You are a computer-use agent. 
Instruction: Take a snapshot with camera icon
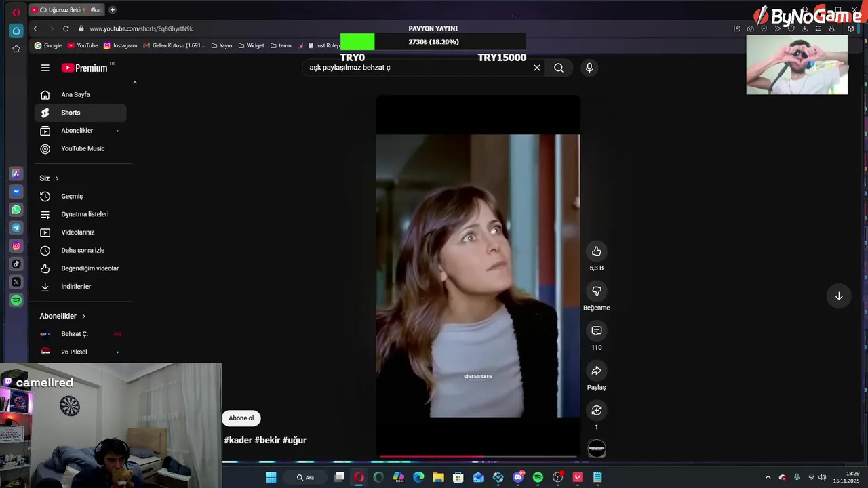(x=750, y=28)
